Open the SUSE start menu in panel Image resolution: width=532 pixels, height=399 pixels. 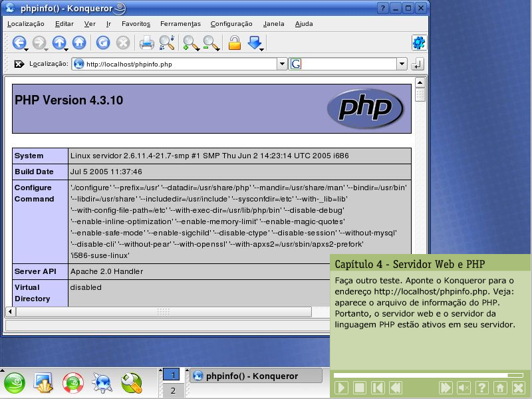(x=15, y=383)
